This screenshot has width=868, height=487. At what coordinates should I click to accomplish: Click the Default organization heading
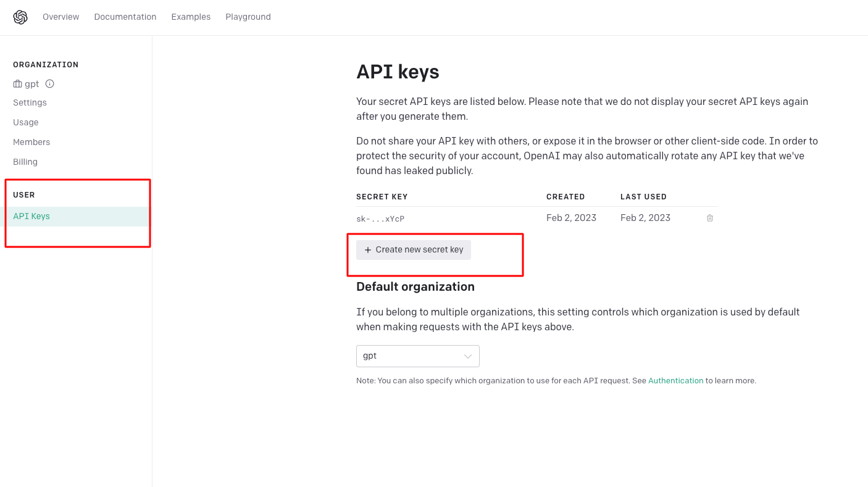415,287
